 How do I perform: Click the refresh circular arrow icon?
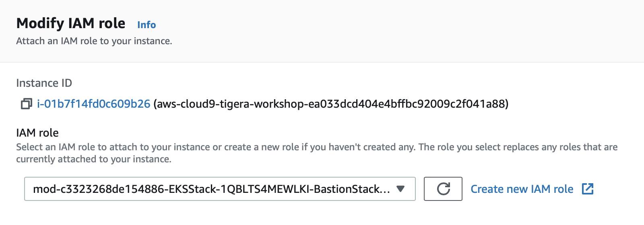coord(443,189)
